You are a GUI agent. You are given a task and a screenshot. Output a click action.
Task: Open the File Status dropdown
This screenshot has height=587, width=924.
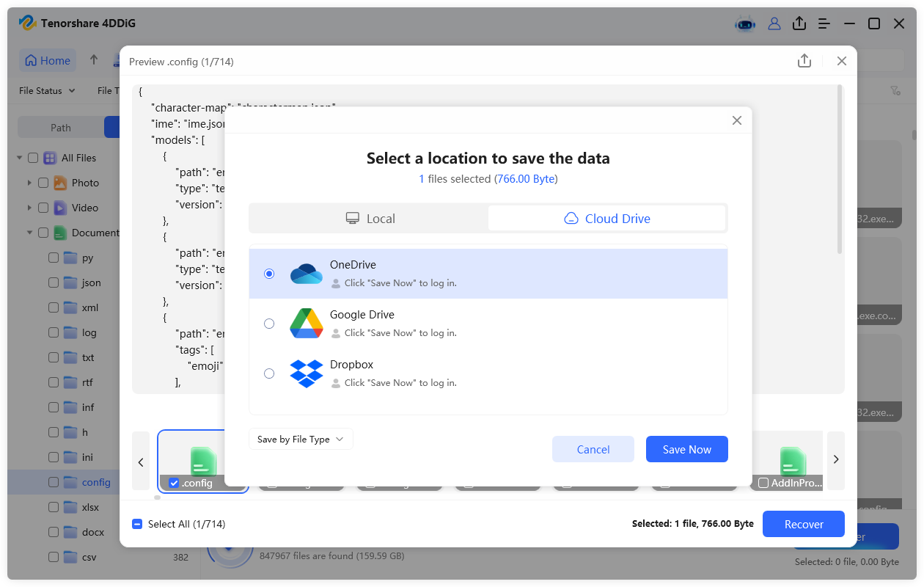tap(47, 91)
